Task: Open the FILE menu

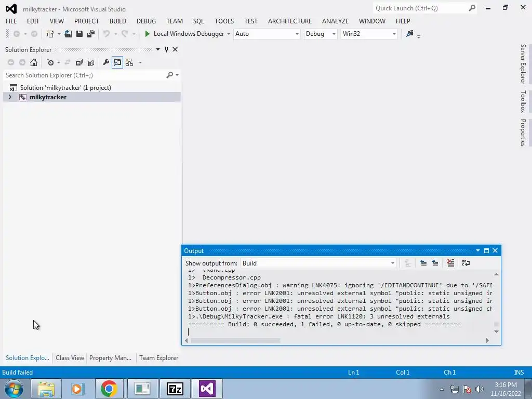Action: (11, 21)
